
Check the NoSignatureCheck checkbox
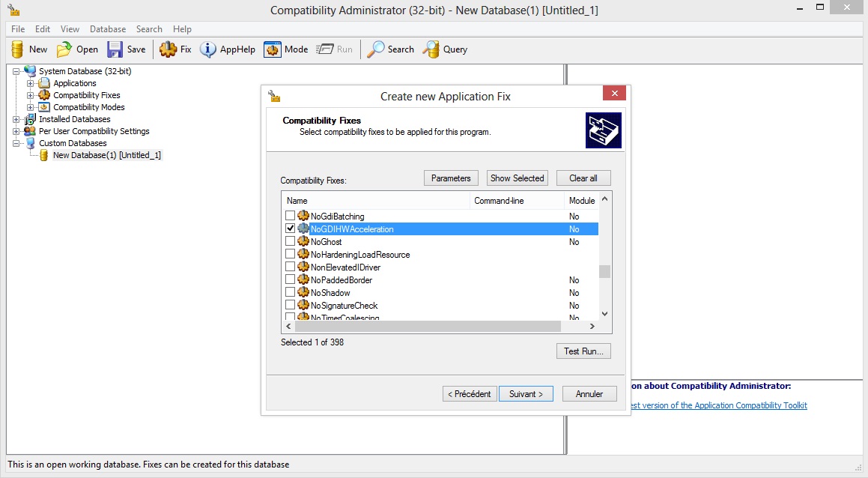[290, 305]
